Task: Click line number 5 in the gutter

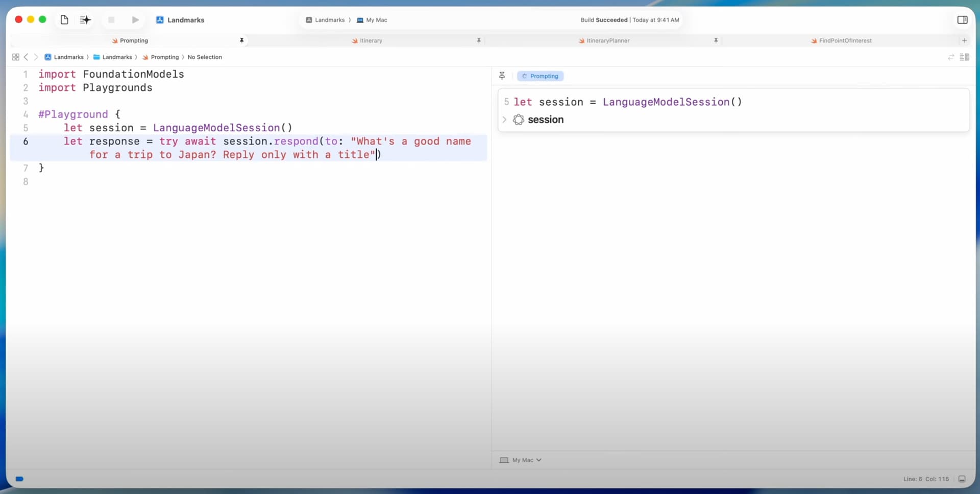Action: tap(26, 128)
